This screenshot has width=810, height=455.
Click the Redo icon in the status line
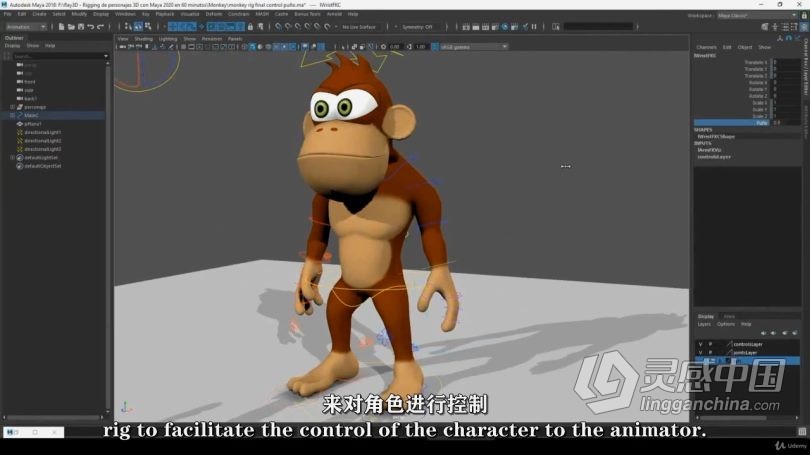click(x=102, y=27)
